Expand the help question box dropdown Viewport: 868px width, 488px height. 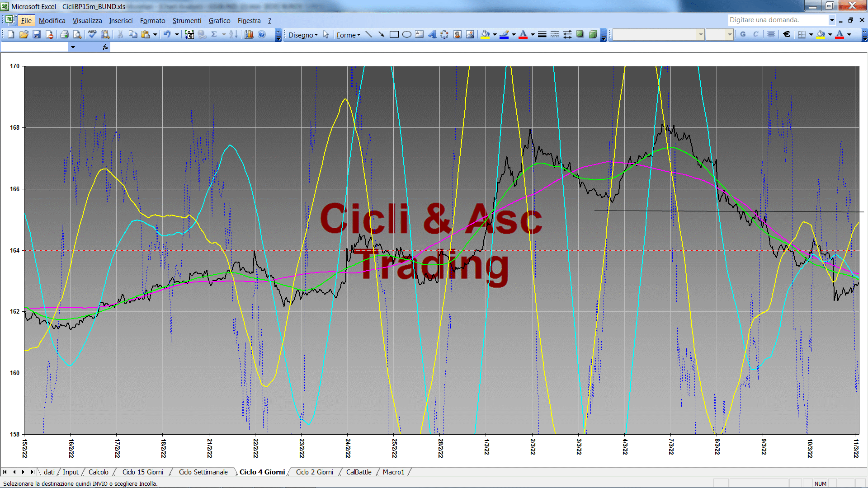pos(832,20)
